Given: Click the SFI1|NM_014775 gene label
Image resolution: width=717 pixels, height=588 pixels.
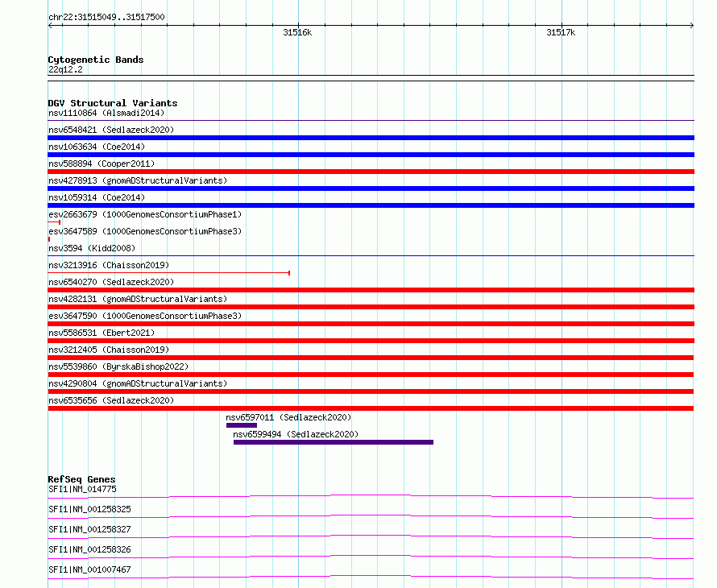Looking at the screenshot, I should pyautogui.click(x=82, y=489).
